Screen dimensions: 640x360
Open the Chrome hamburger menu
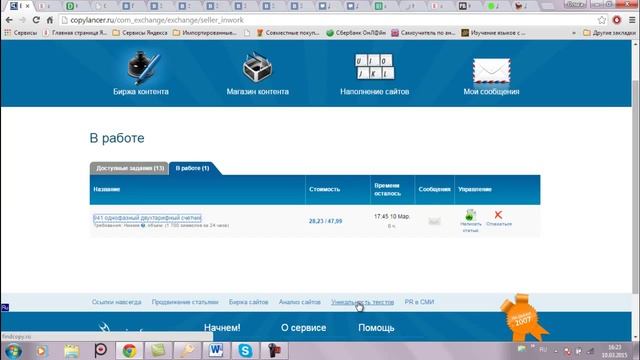point(632,20)
